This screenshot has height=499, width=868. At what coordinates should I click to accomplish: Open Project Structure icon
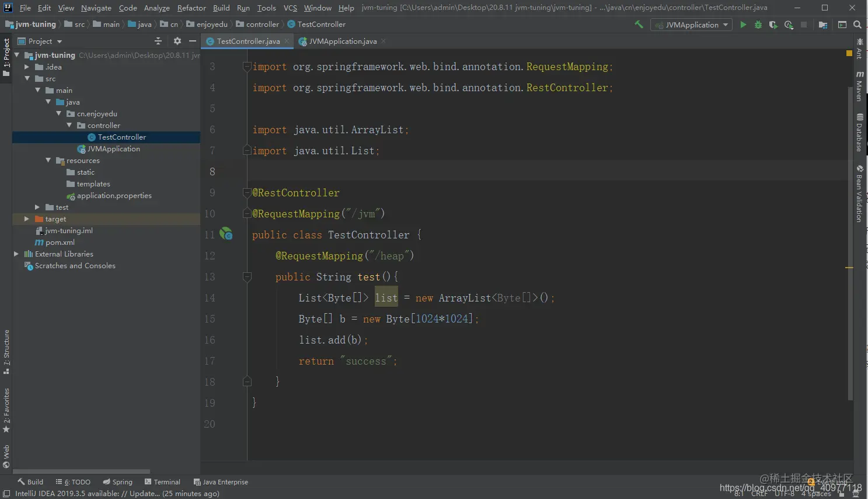pos(823,25)
